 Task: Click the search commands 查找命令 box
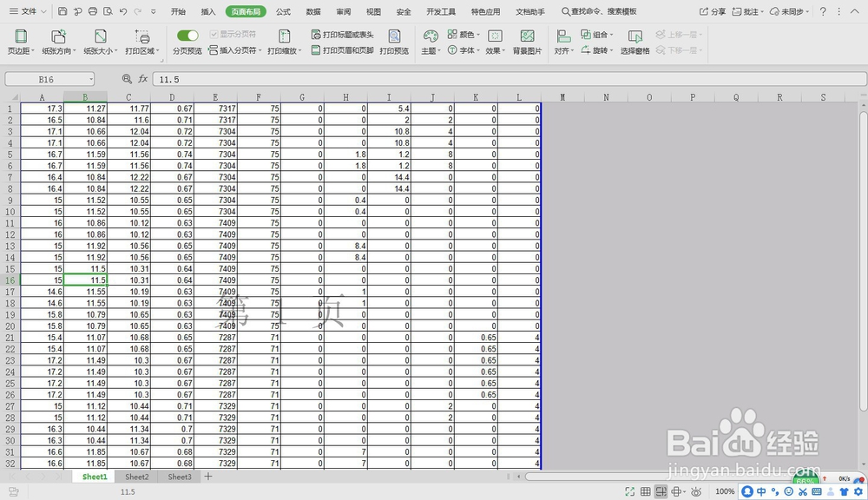(599, 11)
